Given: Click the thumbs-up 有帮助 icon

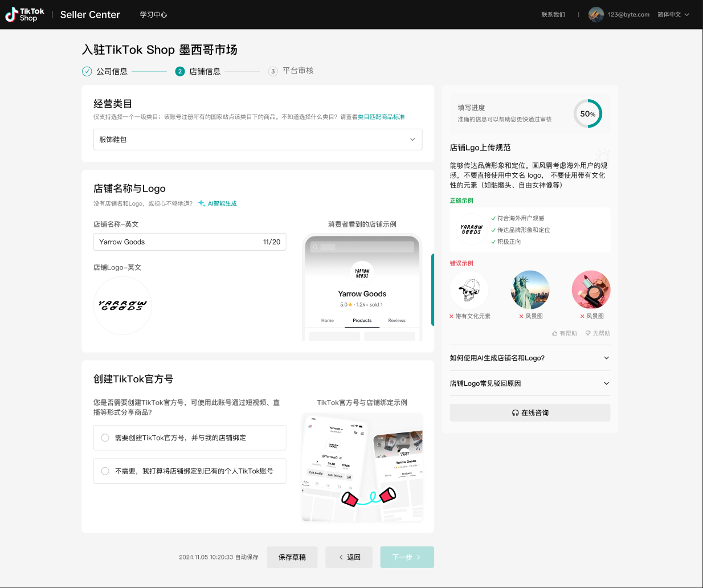Looking at the screenshot, I should click(554, 333).
